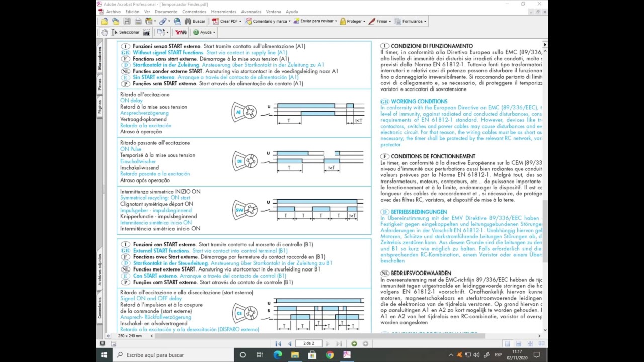Open the Firmas side panel tab
This screenshot has height=362, width=644.
pyautogui.click(x=100, y=84)
